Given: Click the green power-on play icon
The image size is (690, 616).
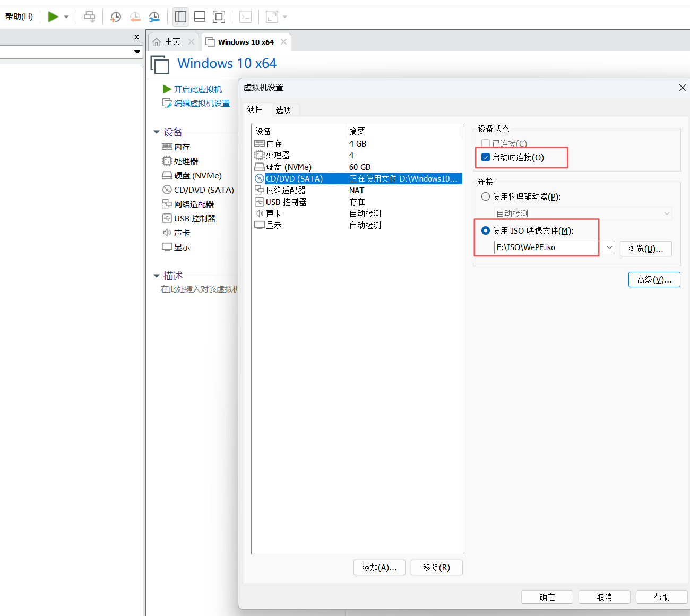Looking at the screenshot, I should 53,16.
